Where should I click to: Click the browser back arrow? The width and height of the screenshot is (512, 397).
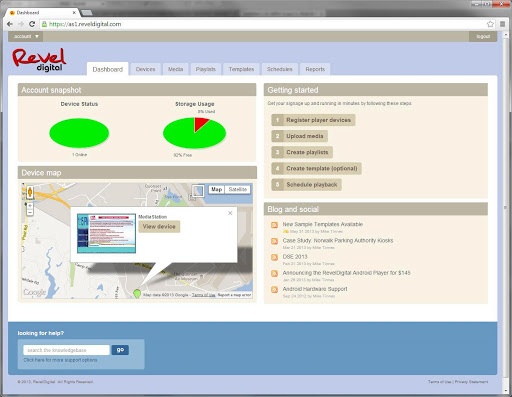tap(10, 24)
